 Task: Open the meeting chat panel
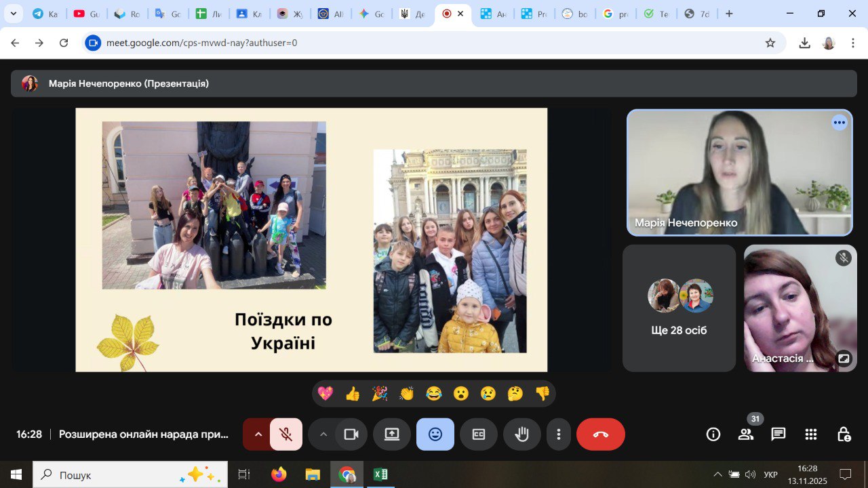[x=778, y=434]
